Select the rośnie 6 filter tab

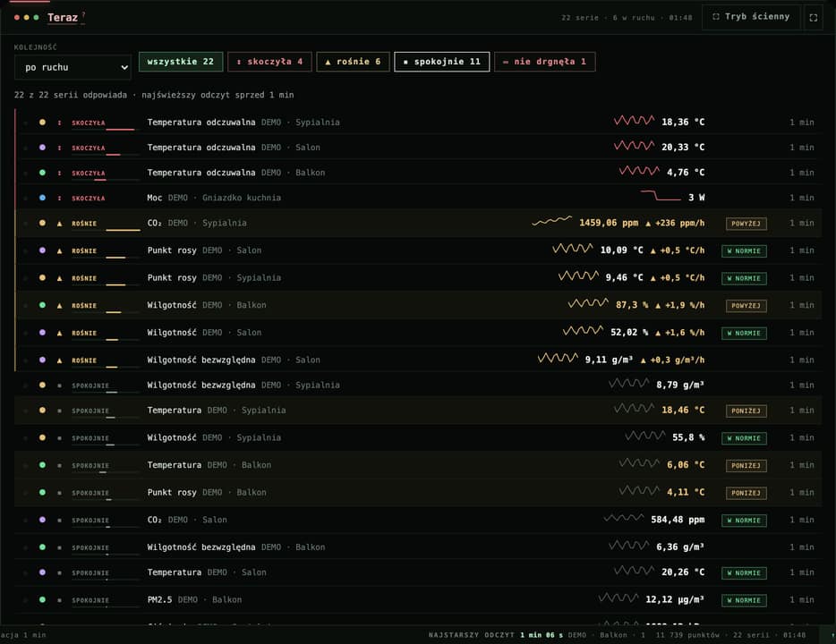353,62
